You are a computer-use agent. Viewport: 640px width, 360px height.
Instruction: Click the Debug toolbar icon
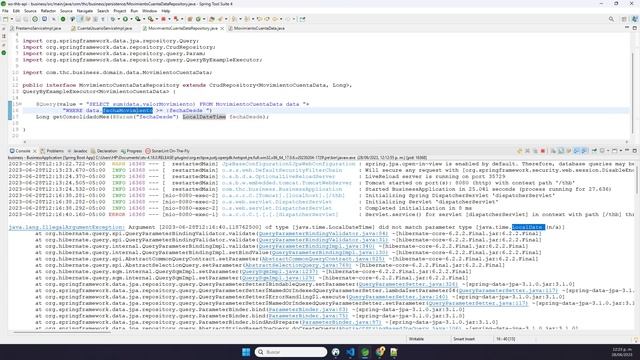pos(113,19)
